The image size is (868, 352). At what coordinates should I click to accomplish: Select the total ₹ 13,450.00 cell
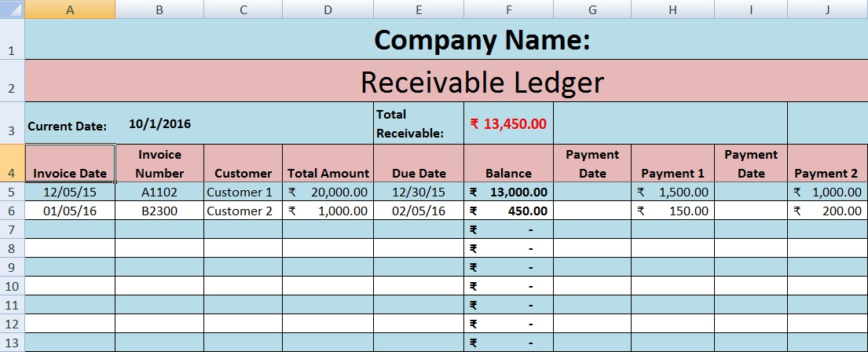(509, 123)
